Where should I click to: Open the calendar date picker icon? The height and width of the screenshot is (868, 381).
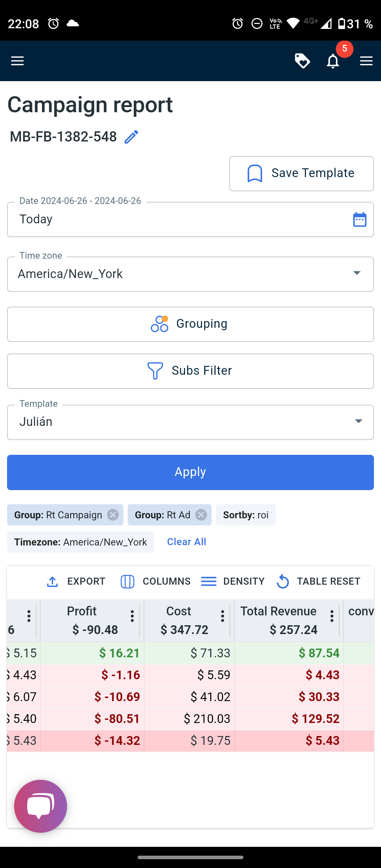coord(359,219)
